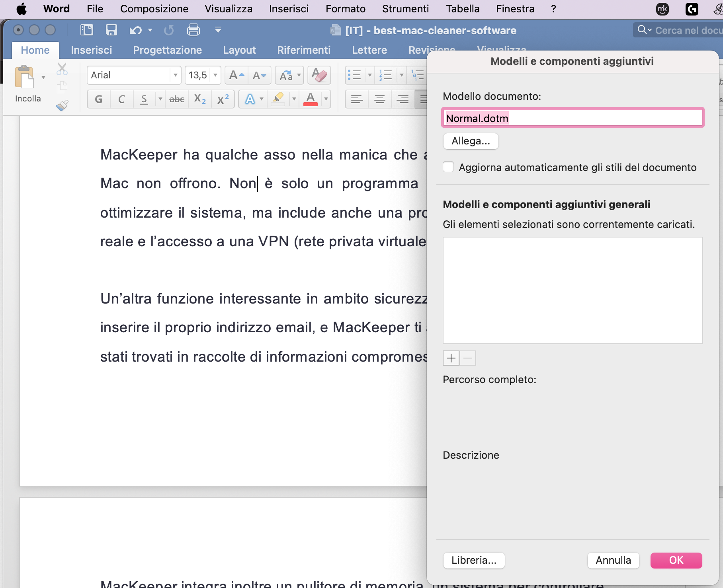Switch to the Progettazione ribbon tab
The image size is (723, 588).
(x=168, y=50)
